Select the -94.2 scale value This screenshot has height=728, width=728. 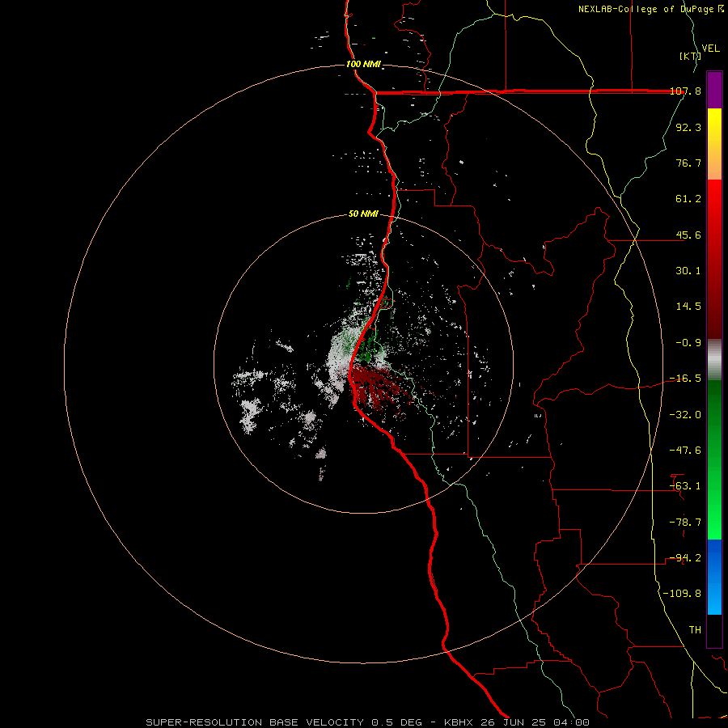coord(686,558)
